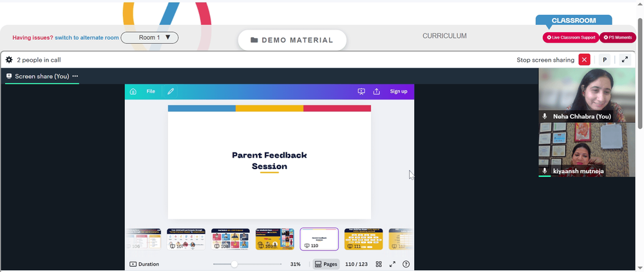Toggle Neha Chhabra microphone icon
The height and width of the screenshot is (272, 644).
(x=545, y=116)
